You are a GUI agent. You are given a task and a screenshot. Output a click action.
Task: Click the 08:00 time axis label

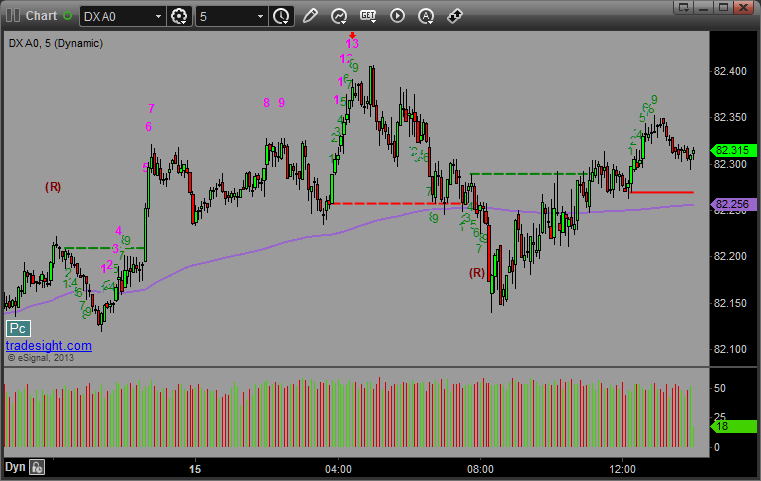click(x=480, y=469)
